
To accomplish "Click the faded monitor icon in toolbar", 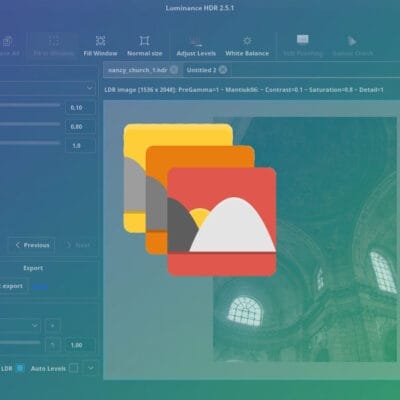I will click(x=303, y=40).
